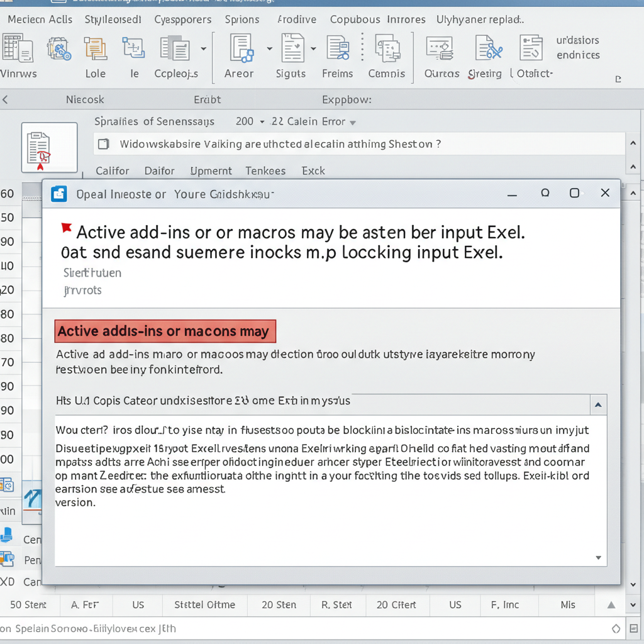Minimize the dialog window

coord(512,195)
